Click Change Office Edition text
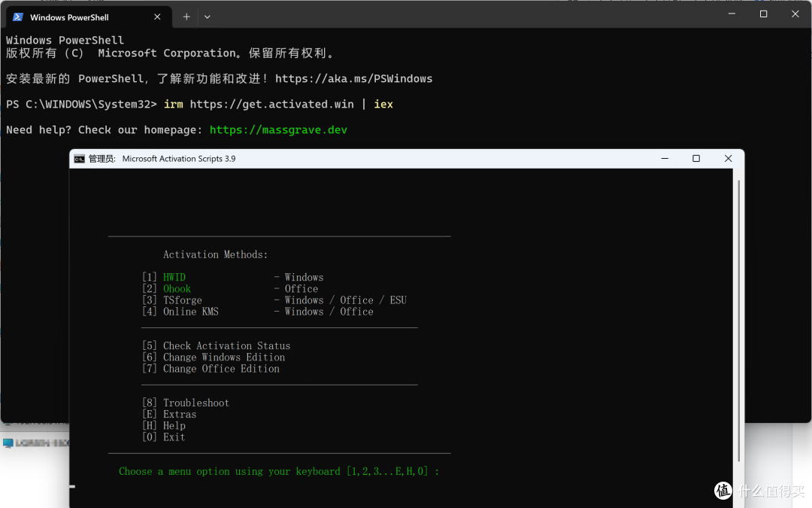The image size is (812, 508). pyautogui.click(x=221, y=369)
